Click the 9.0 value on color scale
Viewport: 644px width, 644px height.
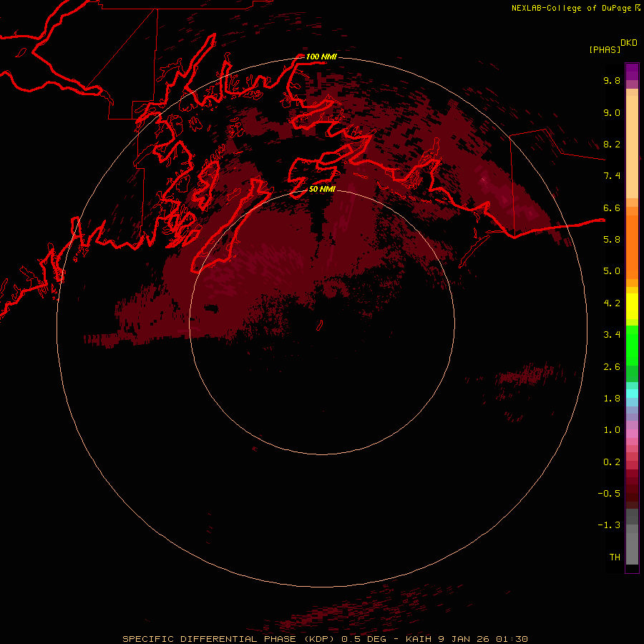coord(612,112)
